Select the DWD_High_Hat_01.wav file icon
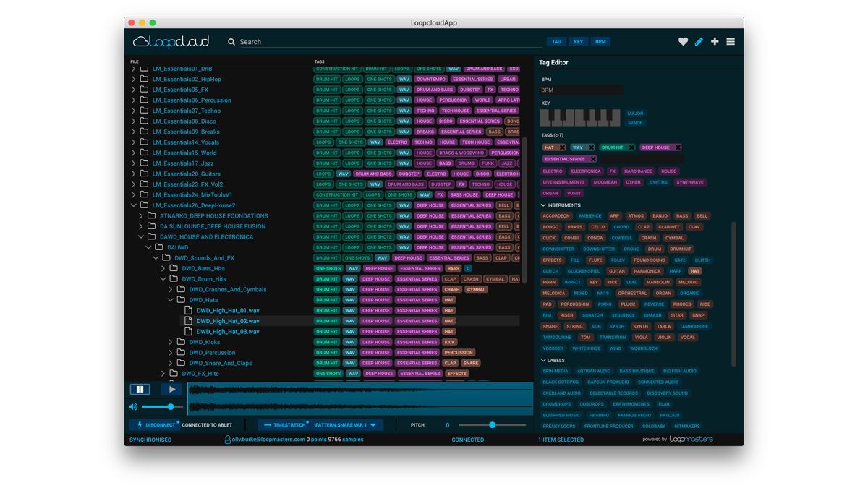 (188, 310)
